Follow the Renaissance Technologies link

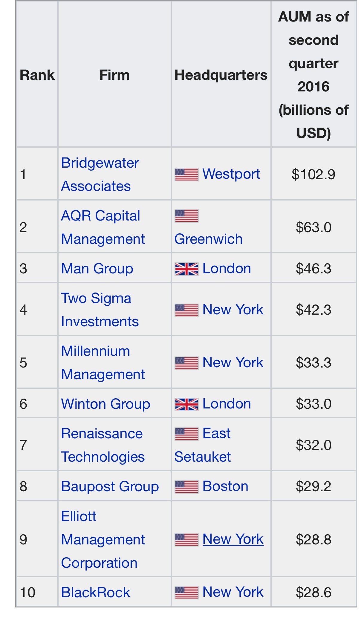103,445
